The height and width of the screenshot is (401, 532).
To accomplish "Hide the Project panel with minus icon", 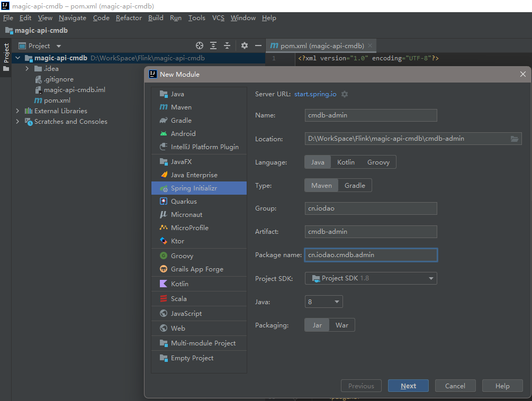I will tap(258, 45).
